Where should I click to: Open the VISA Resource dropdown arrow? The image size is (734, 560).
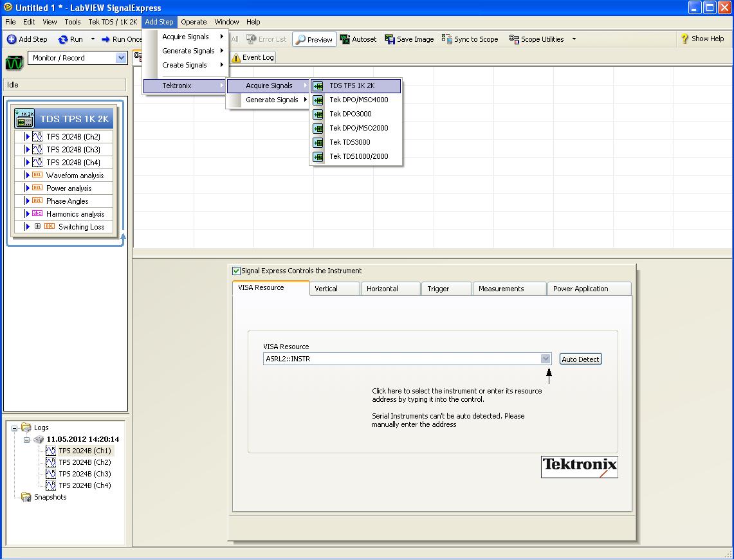coord(546,359)
